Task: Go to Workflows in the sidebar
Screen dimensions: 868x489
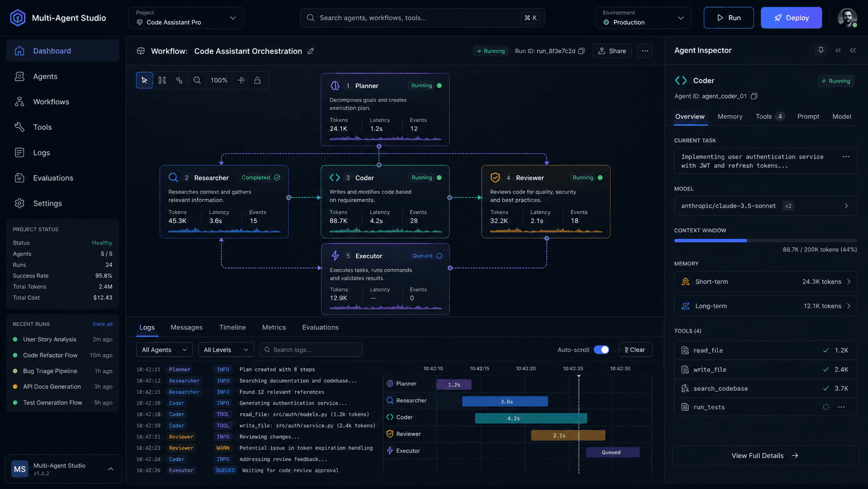Action: coord(62,102)
